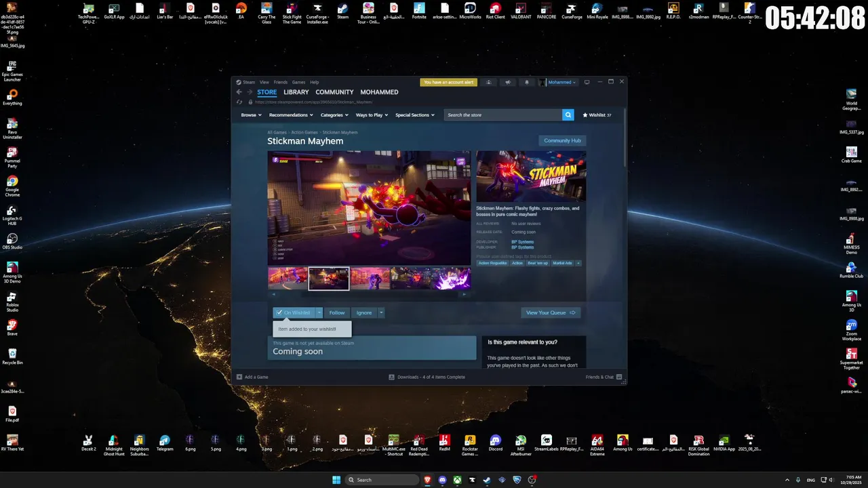Switch to LIBRARY tab
Screen dimensions: 868x488
296,92
